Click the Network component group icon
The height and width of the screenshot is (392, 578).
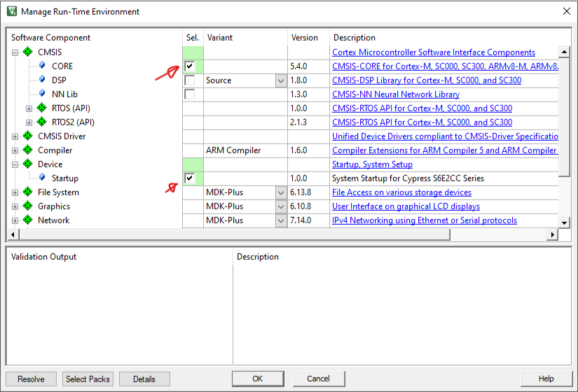[x=28, y=220]
